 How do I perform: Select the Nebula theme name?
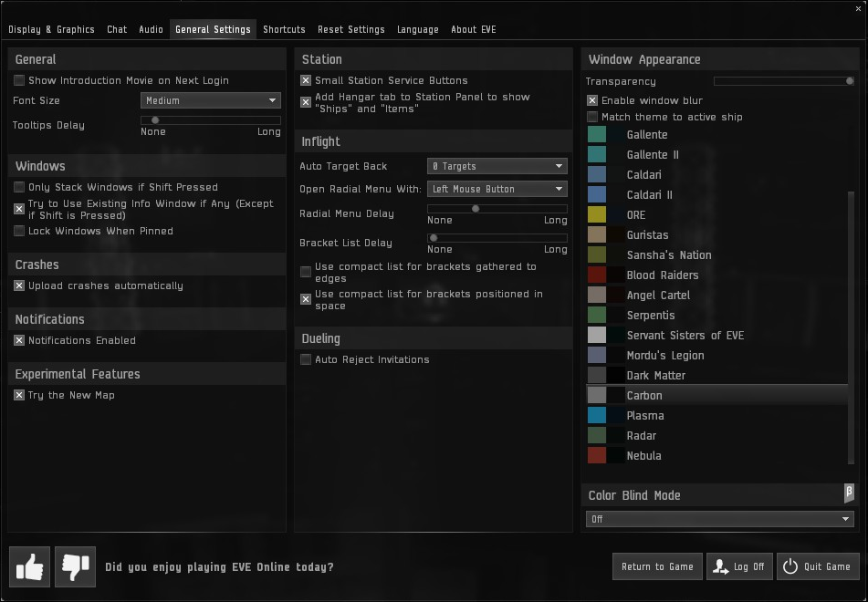(643, 456)
